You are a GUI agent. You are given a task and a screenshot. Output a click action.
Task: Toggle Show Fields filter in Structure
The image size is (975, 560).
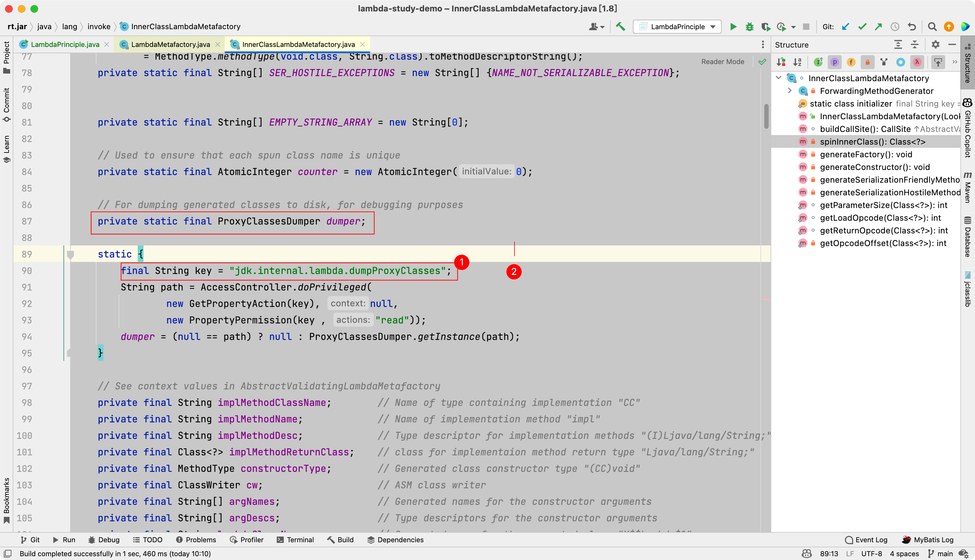pos(851,62)
